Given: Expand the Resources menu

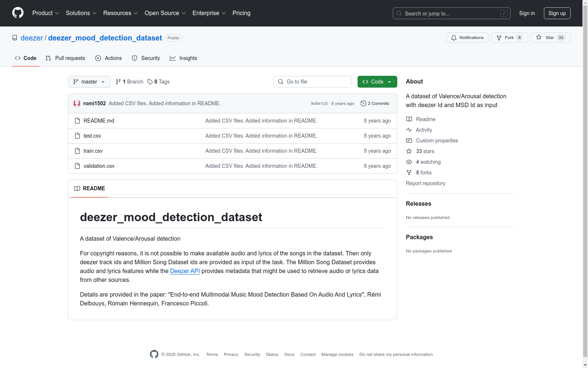Looking at the screenshot, I should tap(121, 13).
